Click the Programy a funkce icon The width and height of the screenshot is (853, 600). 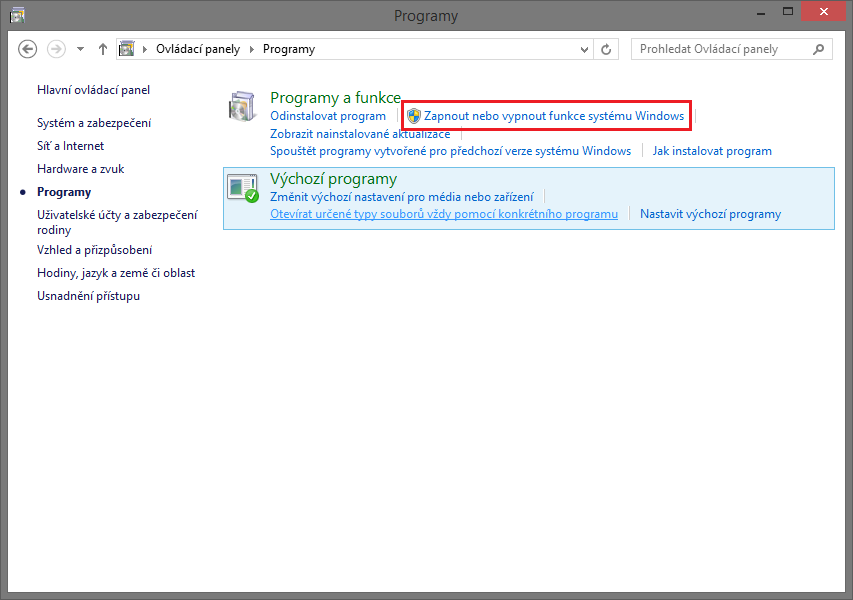[x=242, y=105]
